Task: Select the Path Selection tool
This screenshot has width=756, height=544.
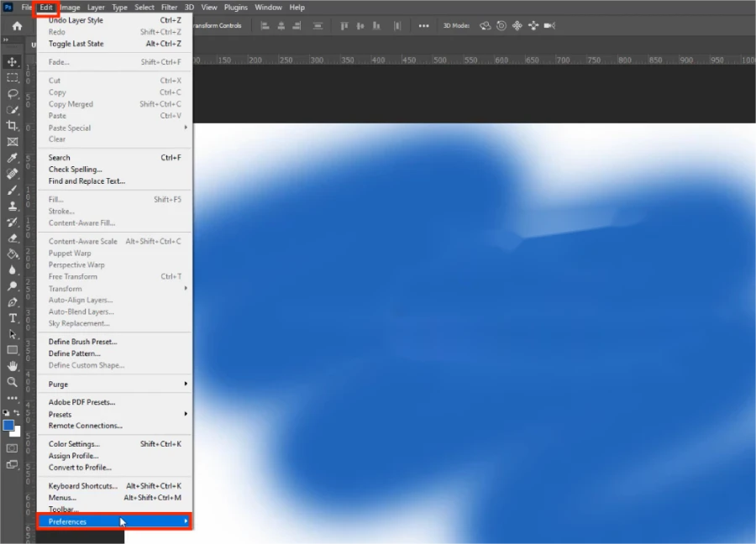Action: [12, 334]
